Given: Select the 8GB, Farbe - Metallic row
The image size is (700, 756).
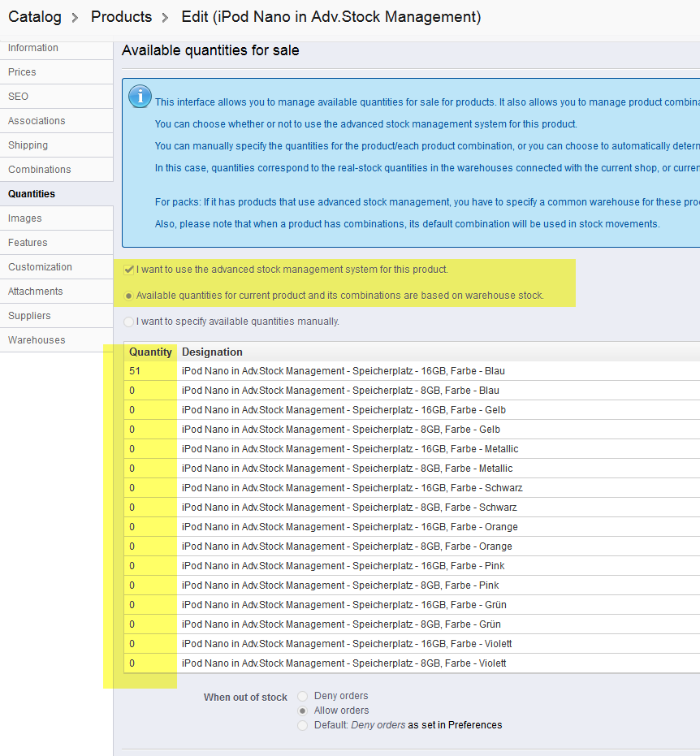Looking at the screenshot, I should click(412, 469).
